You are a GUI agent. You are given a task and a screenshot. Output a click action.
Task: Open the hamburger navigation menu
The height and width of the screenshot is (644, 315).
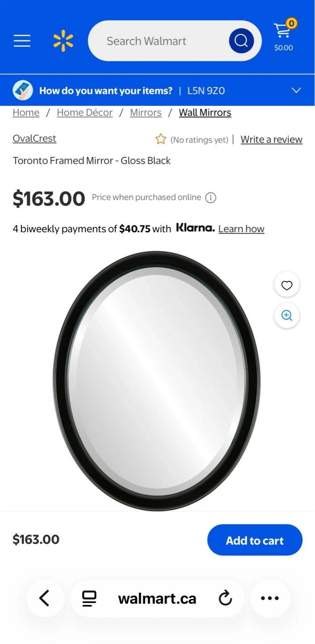[x=22, y=41]
